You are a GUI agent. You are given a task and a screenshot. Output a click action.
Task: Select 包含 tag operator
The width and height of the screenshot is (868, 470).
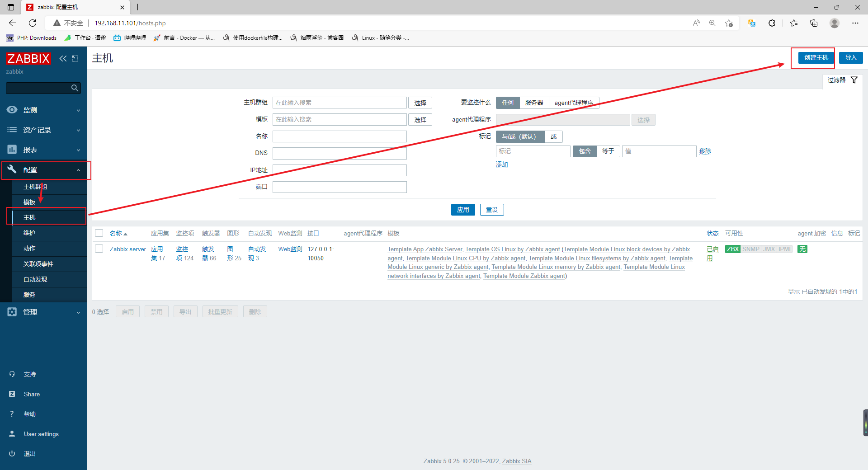pos(585,151)
